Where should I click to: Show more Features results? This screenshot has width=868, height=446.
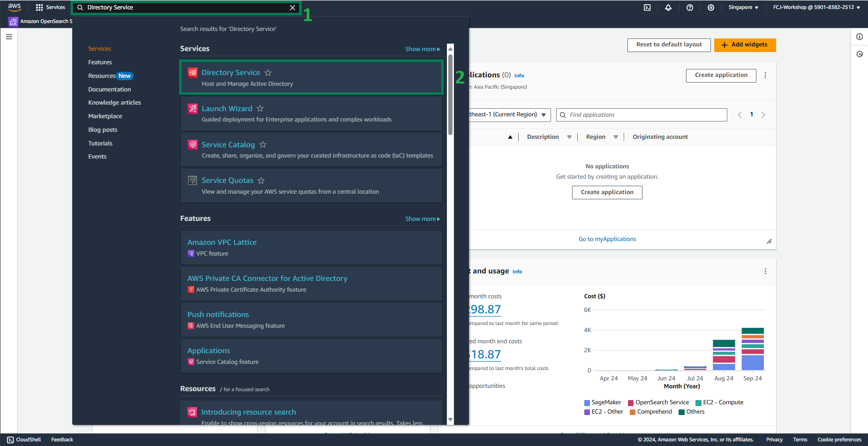(x=423, y=219)
